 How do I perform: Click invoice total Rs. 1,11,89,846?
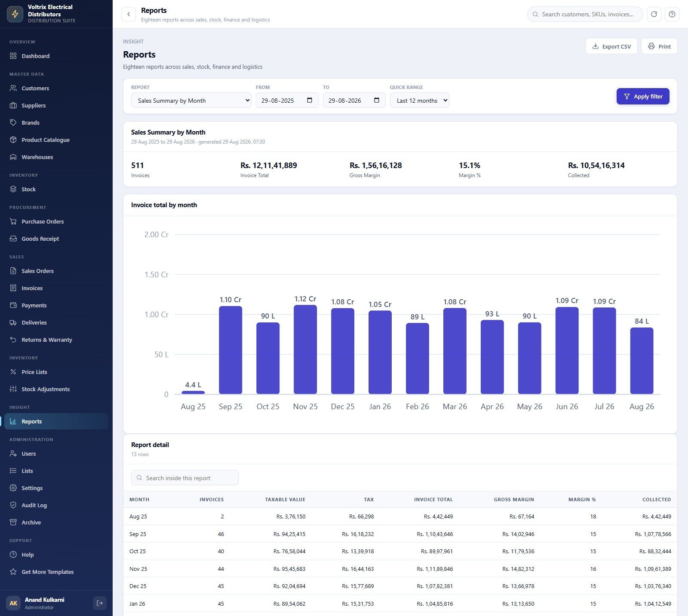click(435, 569)
